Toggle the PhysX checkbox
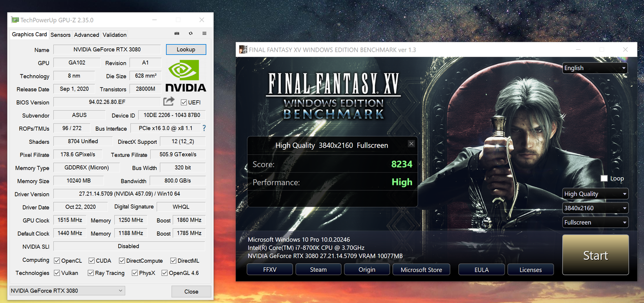 [135, 273]
